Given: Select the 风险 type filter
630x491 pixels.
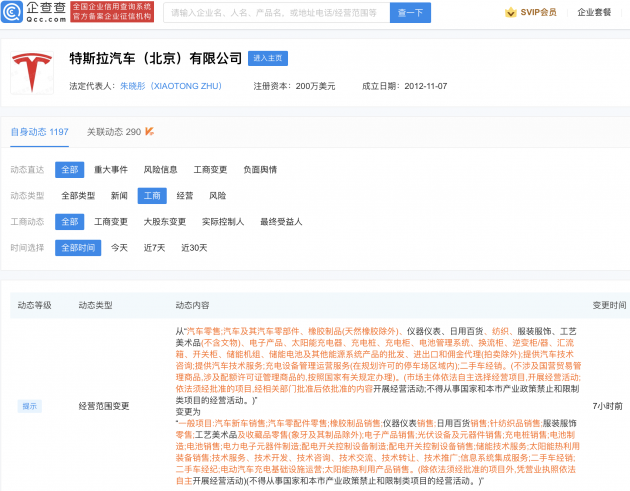Looking at the screenshot, I should tap(217, 196).
